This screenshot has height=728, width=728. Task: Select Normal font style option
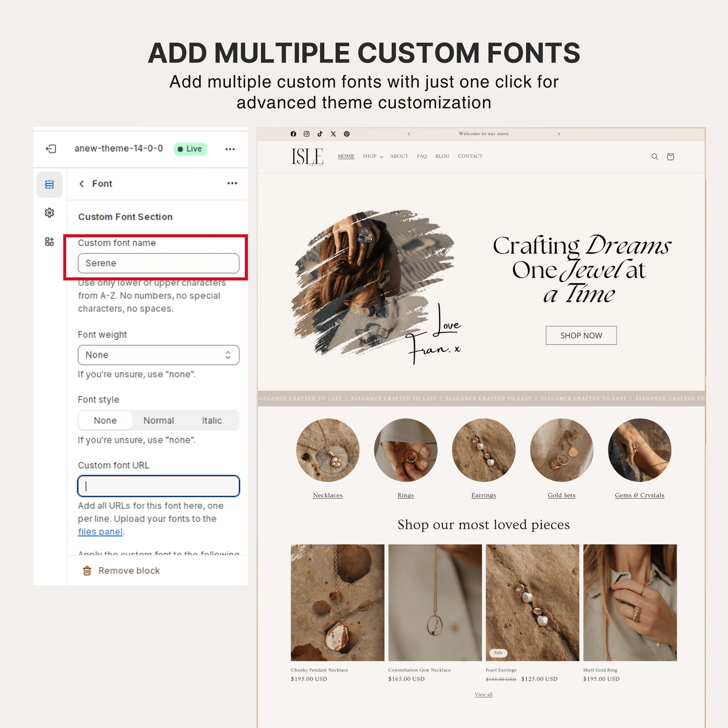click(159, 421)
